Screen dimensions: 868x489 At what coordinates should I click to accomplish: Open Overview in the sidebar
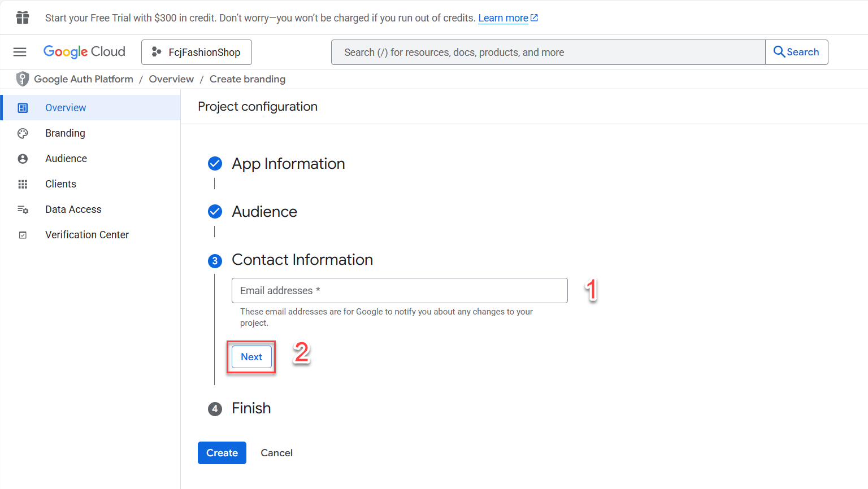[x=90, y=108]
